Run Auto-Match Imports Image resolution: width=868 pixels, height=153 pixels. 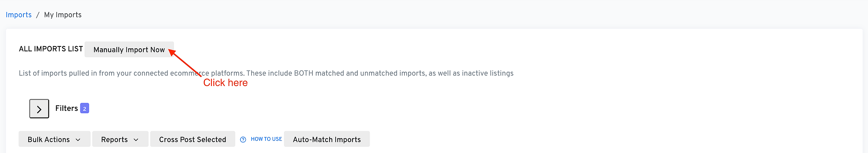[327, 139]
